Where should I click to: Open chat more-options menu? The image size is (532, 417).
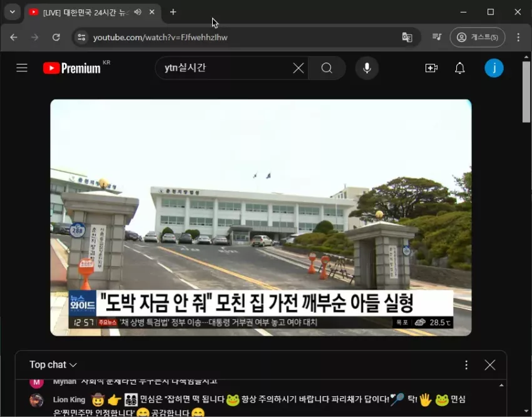point(466,365)
